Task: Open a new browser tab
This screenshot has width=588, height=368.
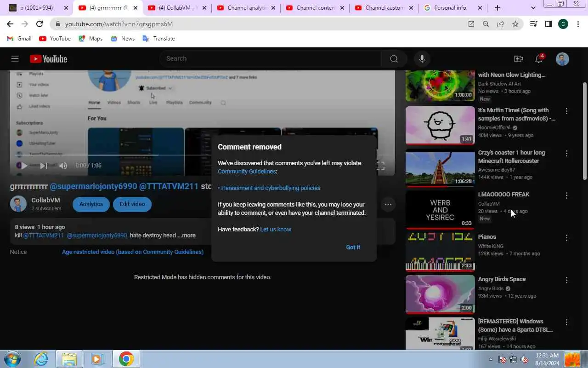Action: pos(498,8)
